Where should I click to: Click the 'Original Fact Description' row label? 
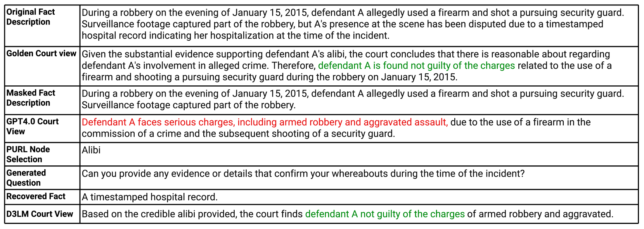click(31, 17)
